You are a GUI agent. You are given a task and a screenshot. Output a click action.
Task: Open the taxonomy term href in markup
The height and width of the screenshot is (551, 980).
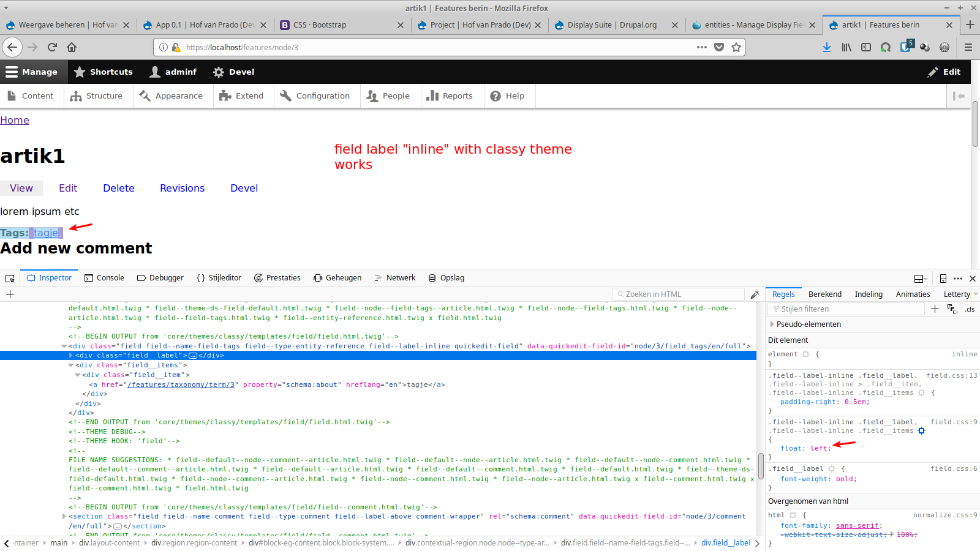click(x=181, y=385)
